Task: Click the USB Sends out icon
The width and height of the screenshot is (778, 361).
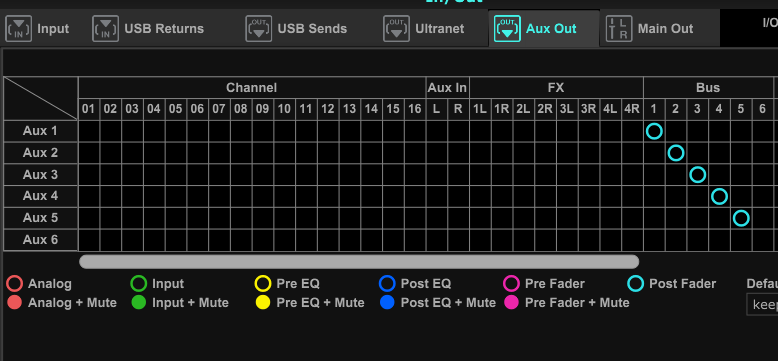Action: coord(259,29)
